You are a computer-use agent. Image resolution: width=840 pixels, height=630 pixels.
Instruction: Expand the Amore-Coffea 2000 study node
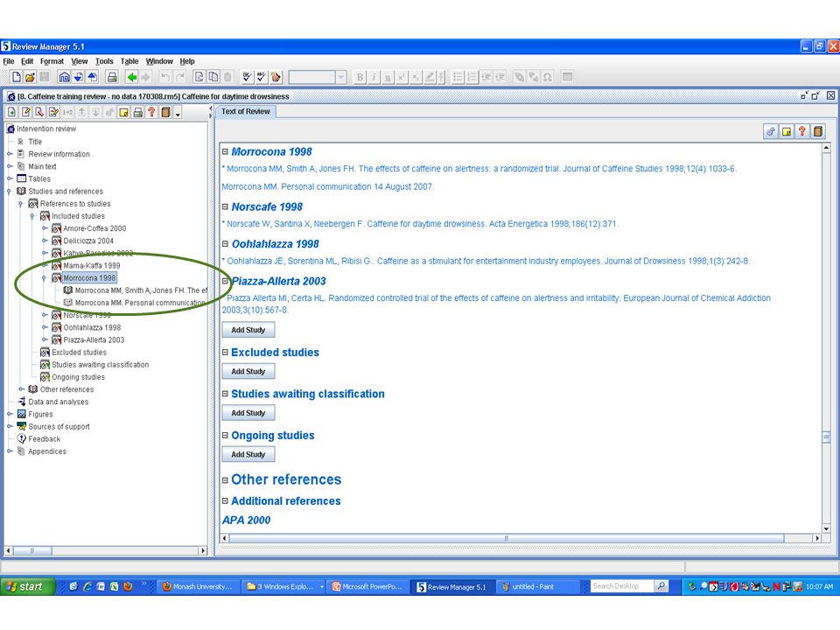point(45,228)
